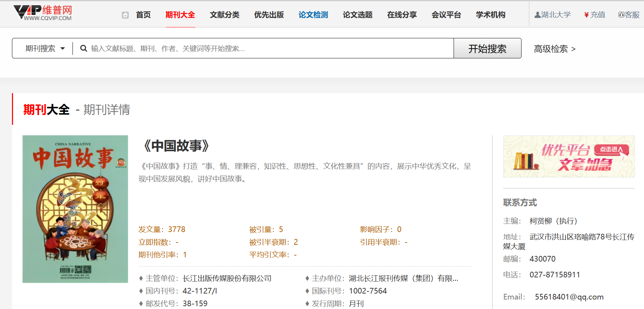644x309 pixels.
Task: Open the 论文检测 navigation link
Action: [x=313, y=15]
